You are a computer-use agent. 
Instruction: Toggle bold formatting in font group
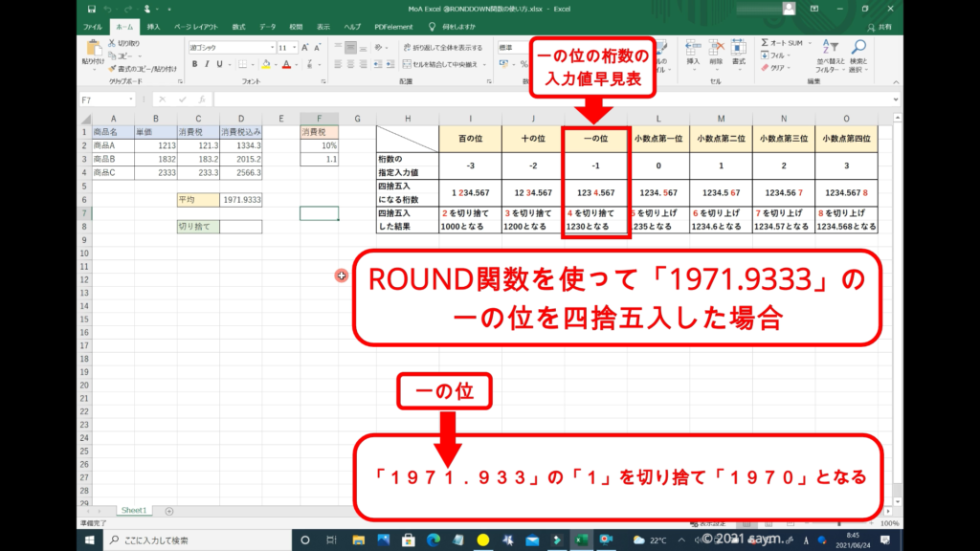click(x=194, y=64)
